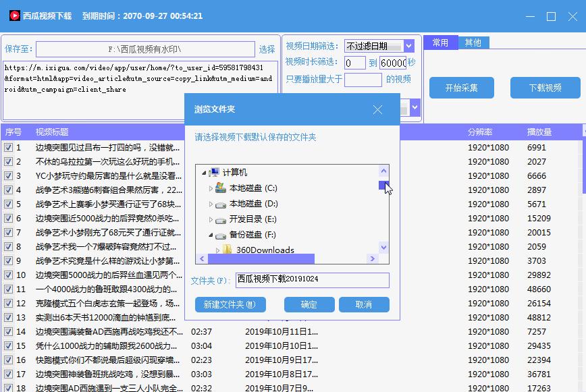586x392 pixels.
Task: Click the folder tree scroll left arrow
Action: pyautogui.click(x=202, y=258)
